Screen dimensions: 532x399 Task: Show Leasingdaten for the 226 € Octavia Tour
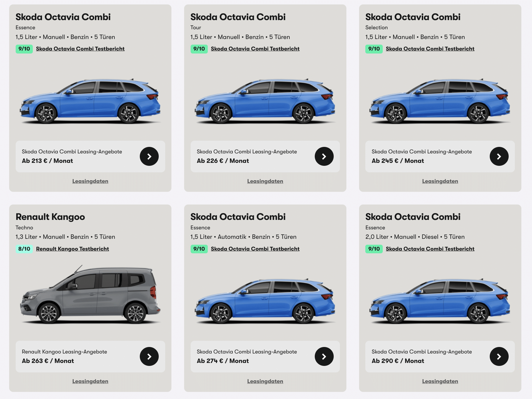[265, 181]
